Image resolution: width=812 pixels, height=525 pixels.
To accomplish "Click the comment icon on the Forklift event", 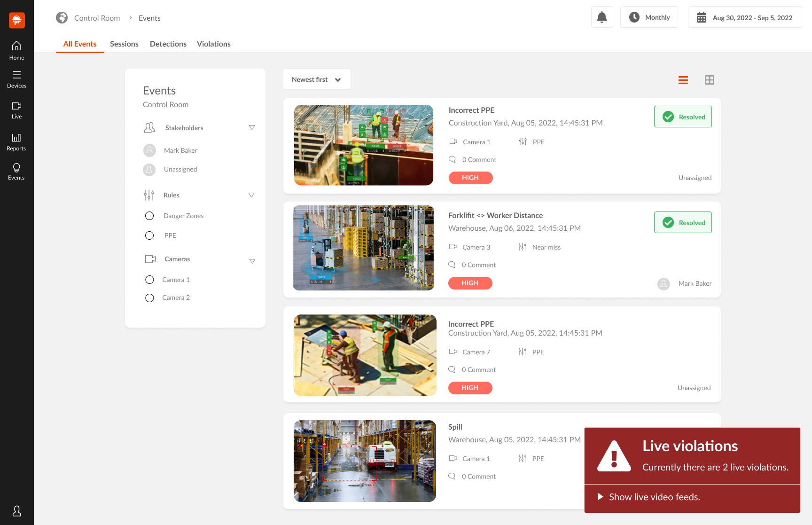I will [x=452, y=265].
